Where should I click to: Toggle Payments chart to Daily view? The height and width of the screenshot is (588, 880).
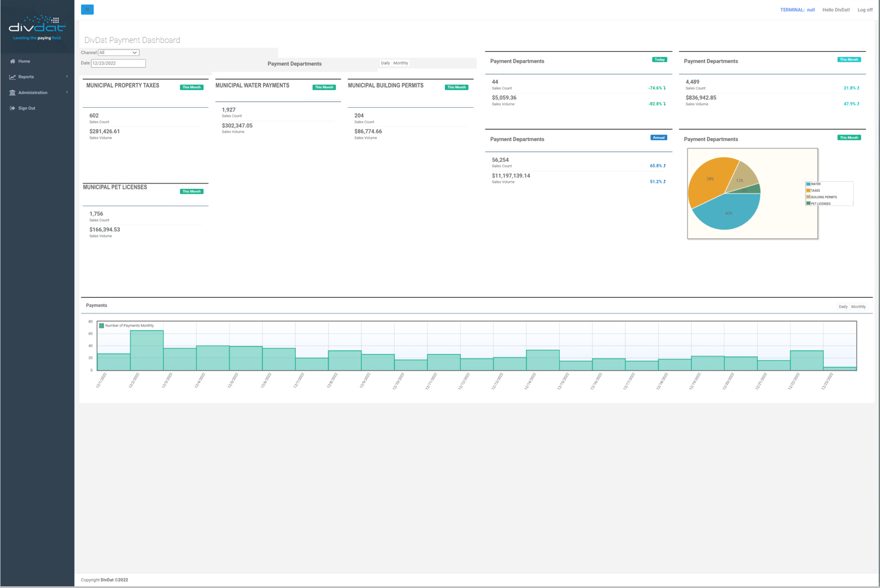(842, 307)
